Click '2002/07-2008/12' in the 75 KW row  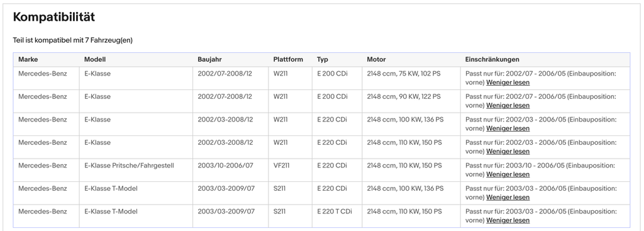point(225,74)
